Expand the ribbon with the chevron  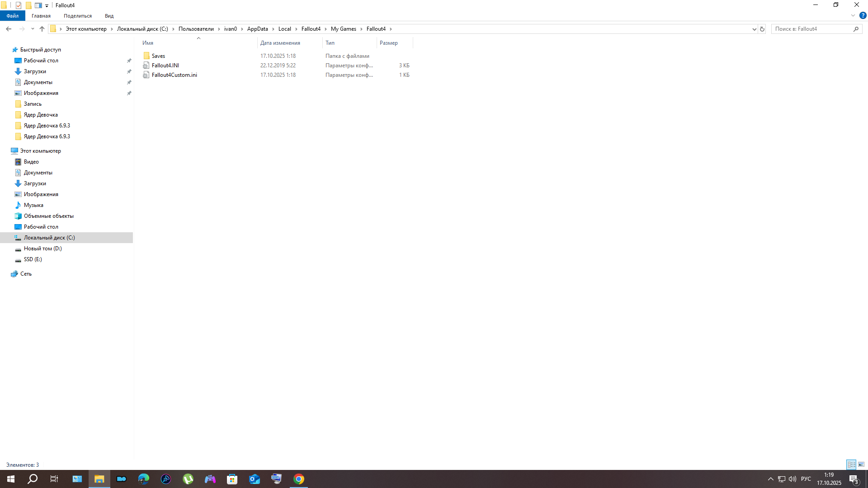853,15
